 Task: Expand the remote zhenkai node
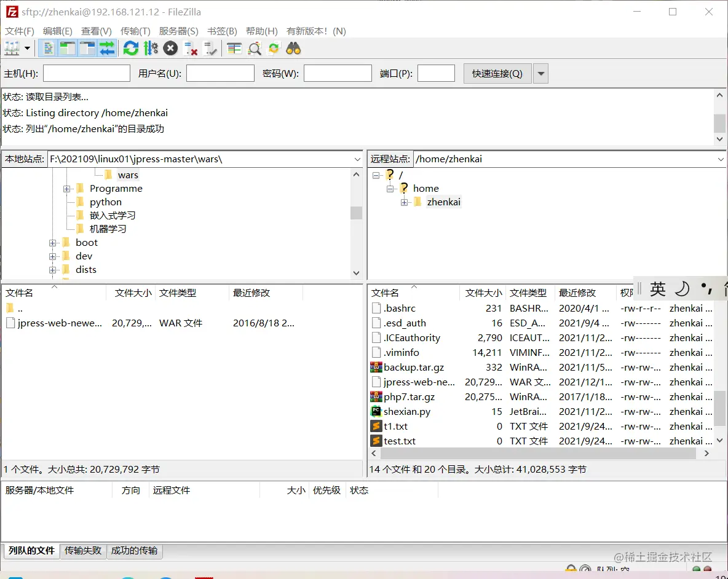tap(405, 202)
